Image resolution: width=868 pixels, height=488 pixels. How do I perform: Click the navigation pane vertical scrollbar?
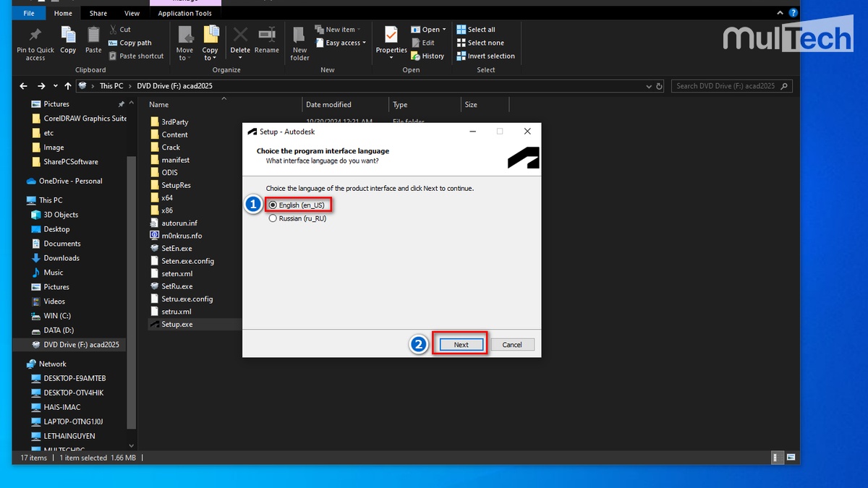tap(131, 289)
